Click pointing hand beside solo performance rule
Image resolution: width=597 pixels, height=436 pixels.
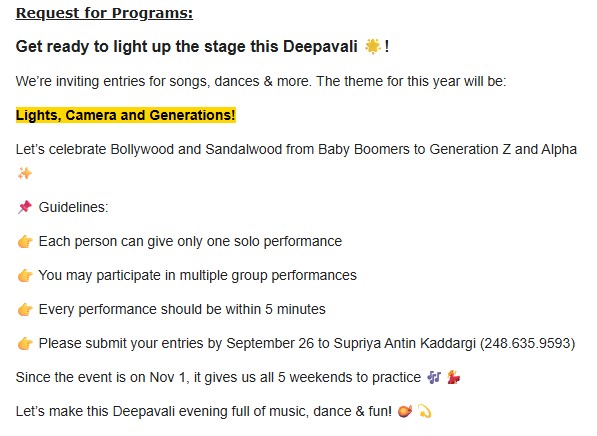pyautogui.click(x=25, y=241)
